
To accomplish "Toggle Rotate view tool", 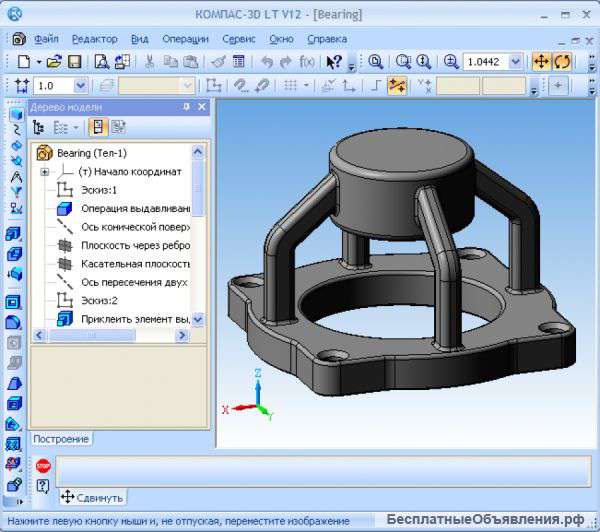I will 562,61.
